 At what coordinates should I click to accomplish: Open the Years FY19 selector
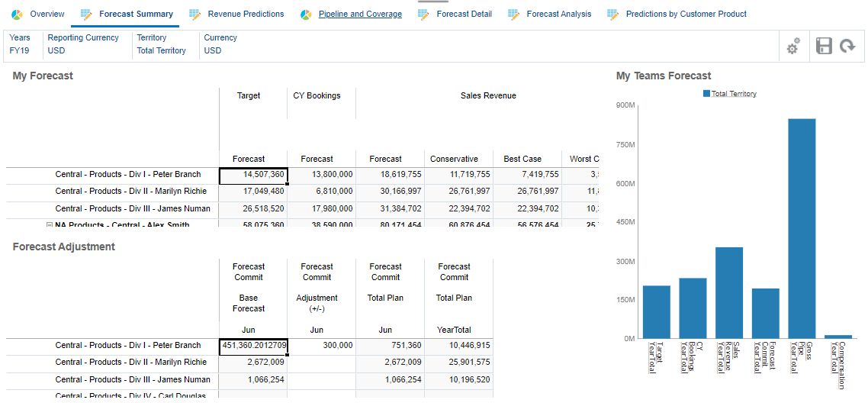click(19, 50)
